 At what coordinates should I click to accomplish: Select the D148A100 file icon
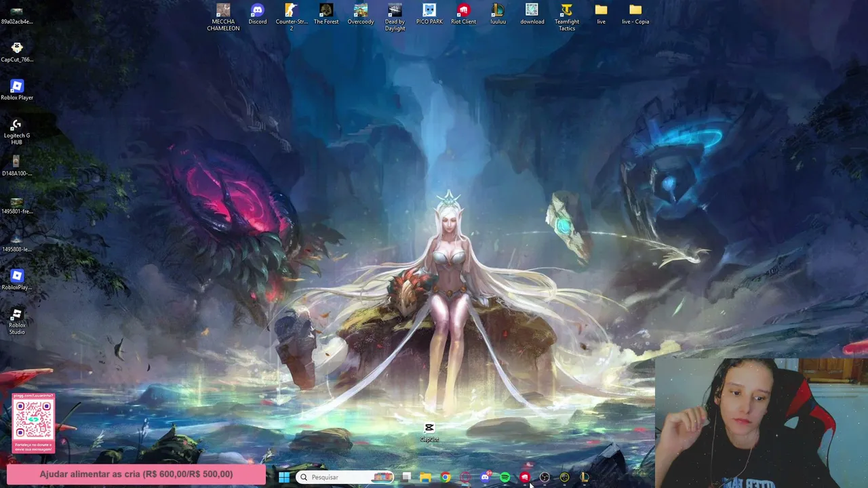click(x=17, y=166)
